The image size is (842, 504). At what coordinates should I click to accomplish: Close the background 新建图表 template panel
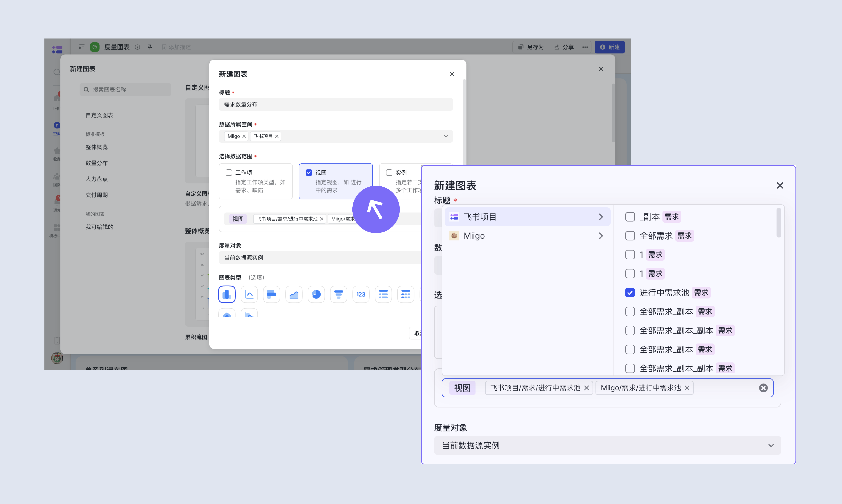(x=601, y=69)
